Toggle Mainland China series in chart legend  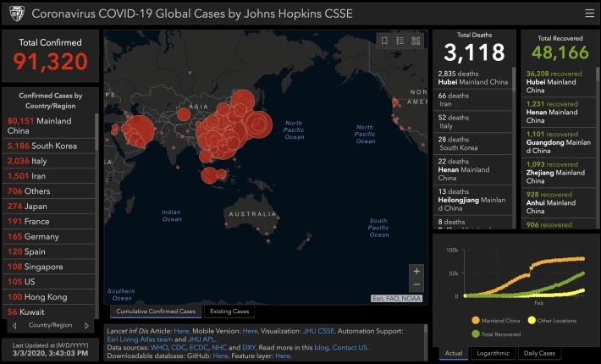[496, 320]
